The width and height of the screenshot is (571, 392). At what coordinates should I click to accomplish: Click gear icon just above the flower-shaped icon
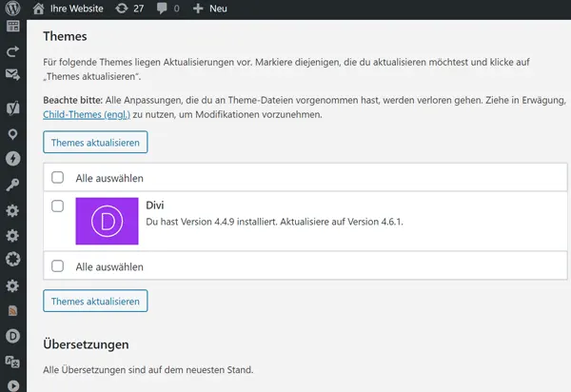click(12, 236)
